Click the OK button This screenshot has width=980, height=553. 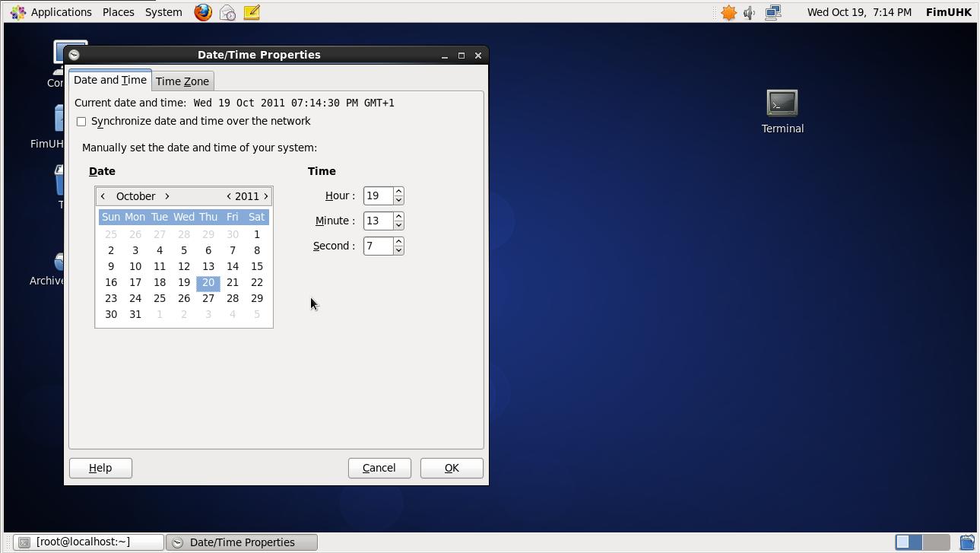click(452, 468)
